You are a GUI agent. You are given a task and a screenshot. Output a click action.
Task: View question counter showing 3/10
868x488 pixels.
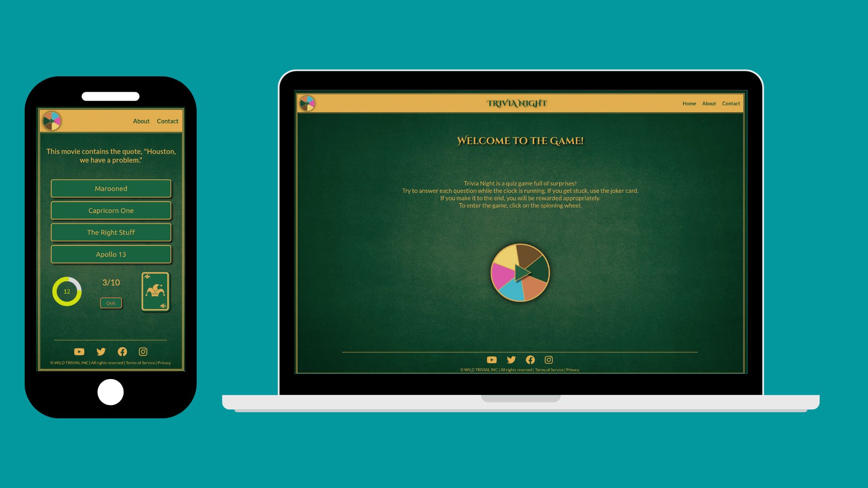tap(110, 282)
